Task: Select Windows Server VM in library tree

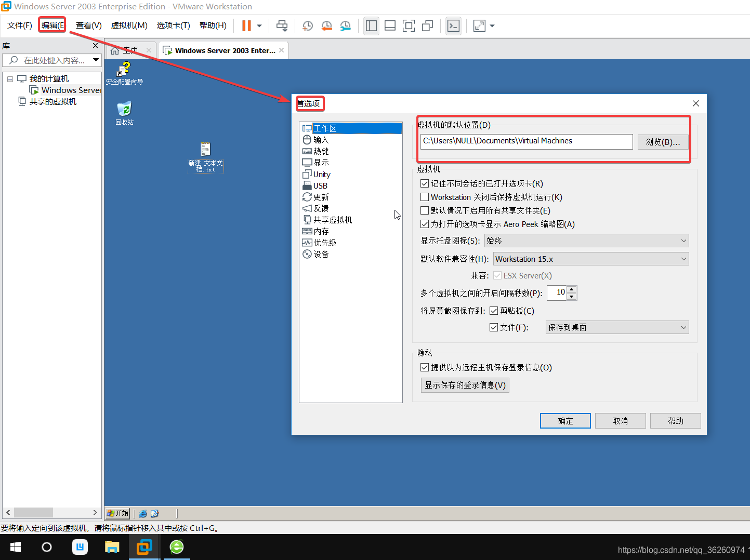Action: pos(65,90)
